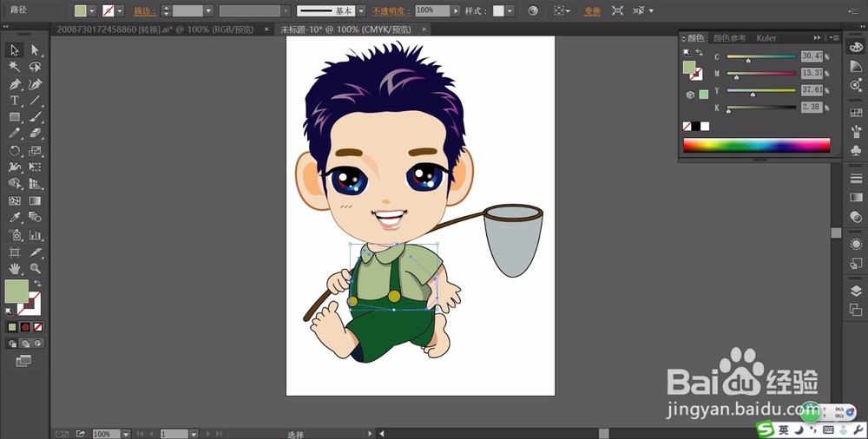Viewport: 868px width, 439px height.
Task: Select the Mesh tool
Action: (15, 200)
